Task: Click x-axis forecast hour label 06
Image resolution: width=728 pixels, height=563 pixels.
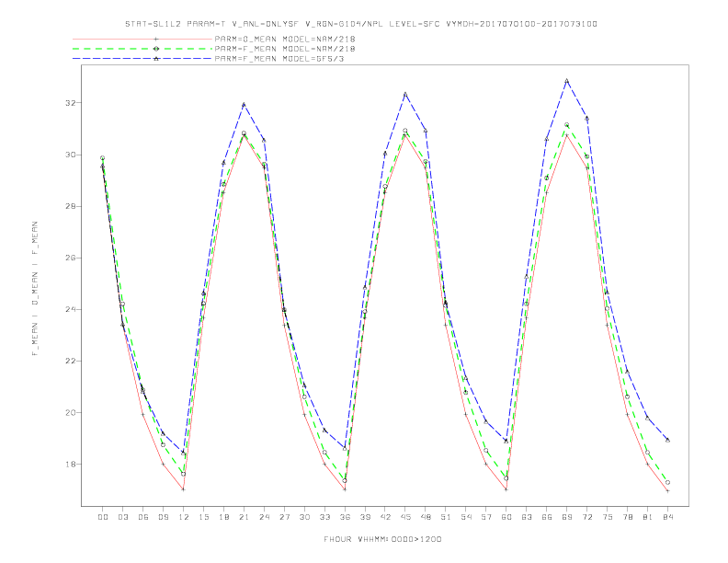Action: point(143,517)
